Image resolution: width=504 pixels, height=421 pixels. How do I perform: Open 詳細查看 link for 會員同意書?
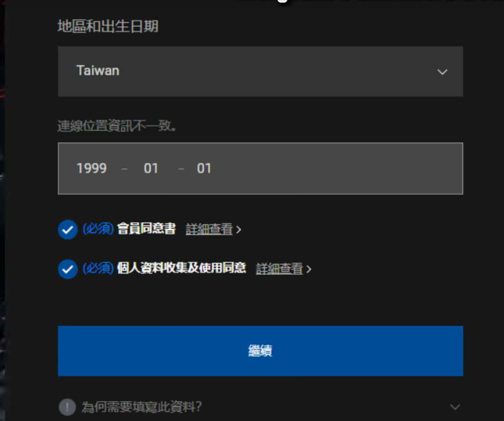tap(209, 229)
